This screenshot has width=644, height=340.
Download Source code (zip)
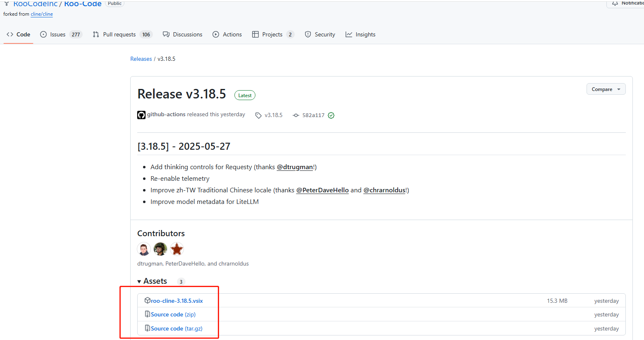pos(173,314)
